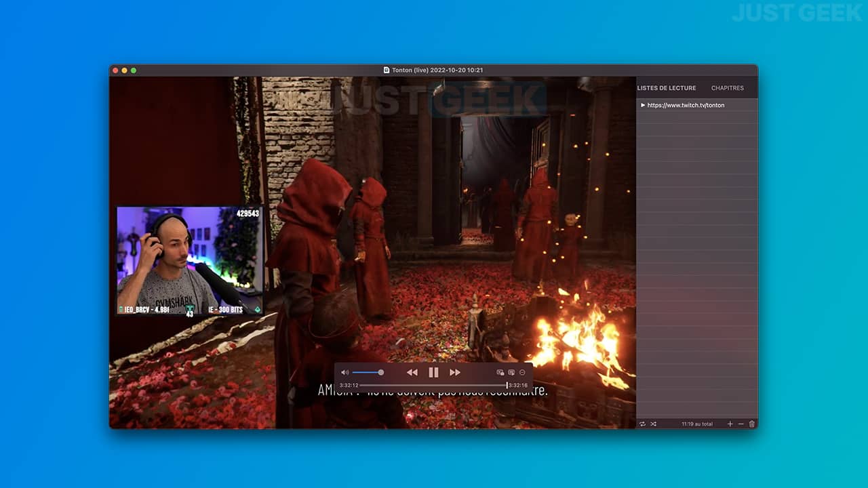Switch to the LISTES DE LECTURE tab

click(x=667, y=88)
